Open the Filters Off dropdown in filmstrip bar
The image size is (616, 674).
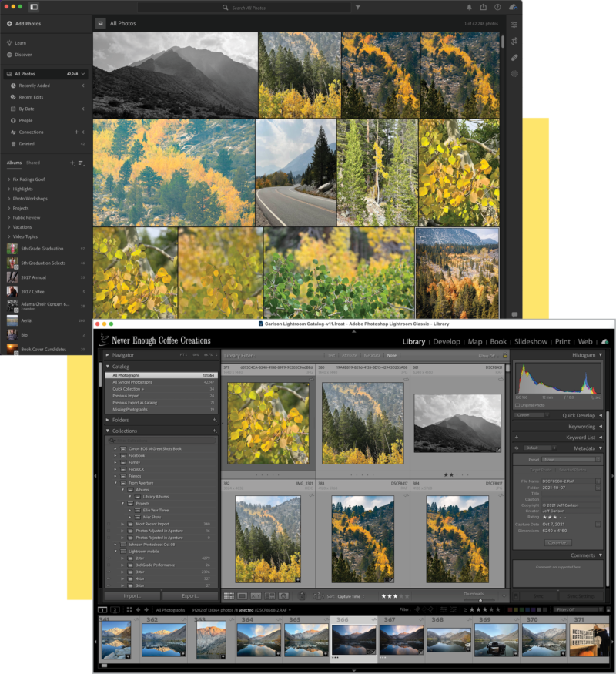[x=579, y=609]
